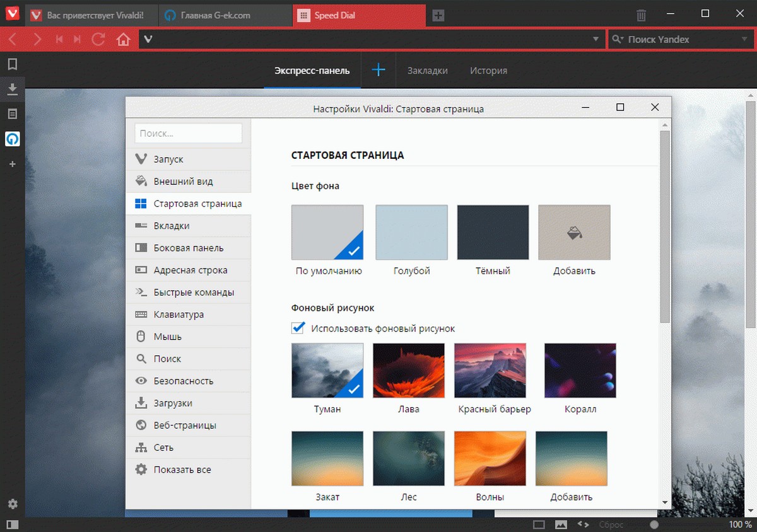The width and height of the screenshot is (757, 532).
Task: Choose the Туман background image
Action: 327,371
